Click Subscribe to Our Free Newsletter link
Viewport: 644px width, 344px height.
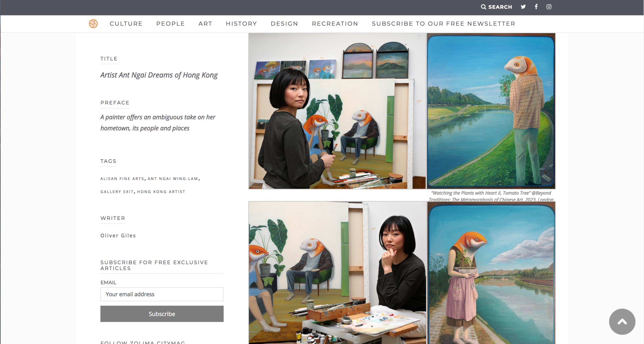tap(443, 24)
